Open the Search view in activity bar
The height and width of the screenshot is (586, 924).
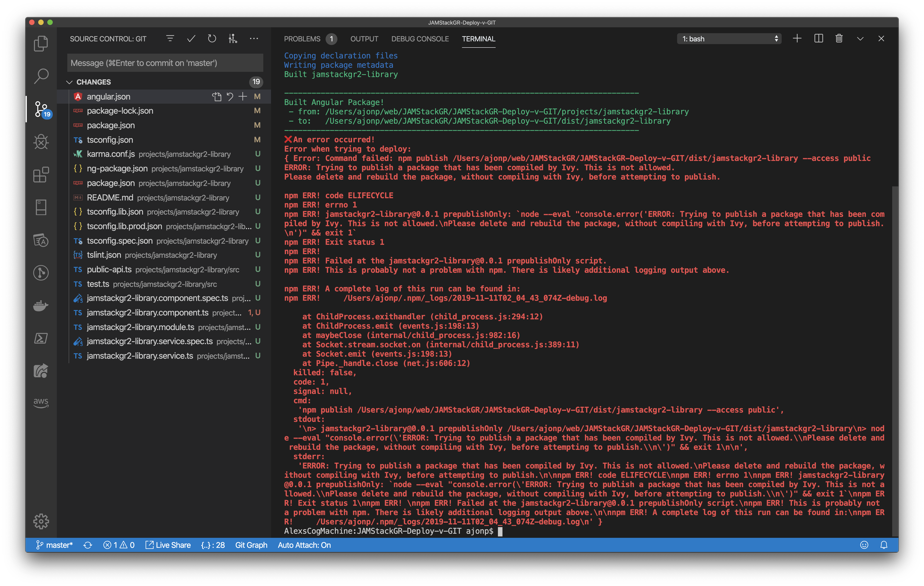[41, 76]
